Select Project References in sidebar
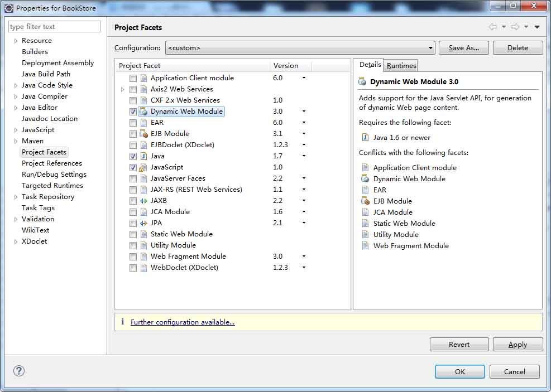The height and width of the screenshot is (392, 551). click(x=52, y=163)
